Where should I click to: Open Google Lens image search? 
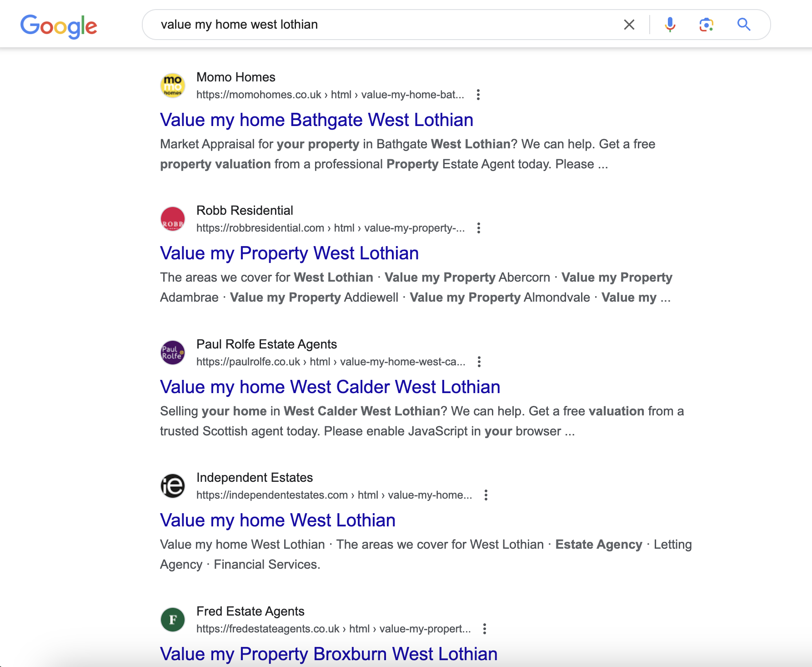[706, 25]
